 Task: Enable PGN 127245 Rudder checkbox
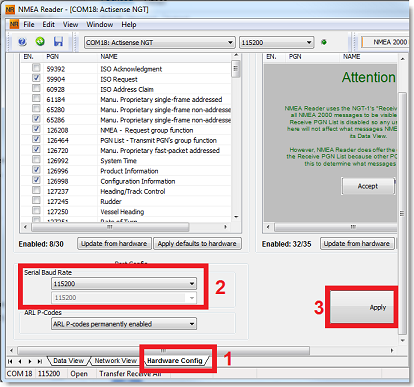click(36, 201)
